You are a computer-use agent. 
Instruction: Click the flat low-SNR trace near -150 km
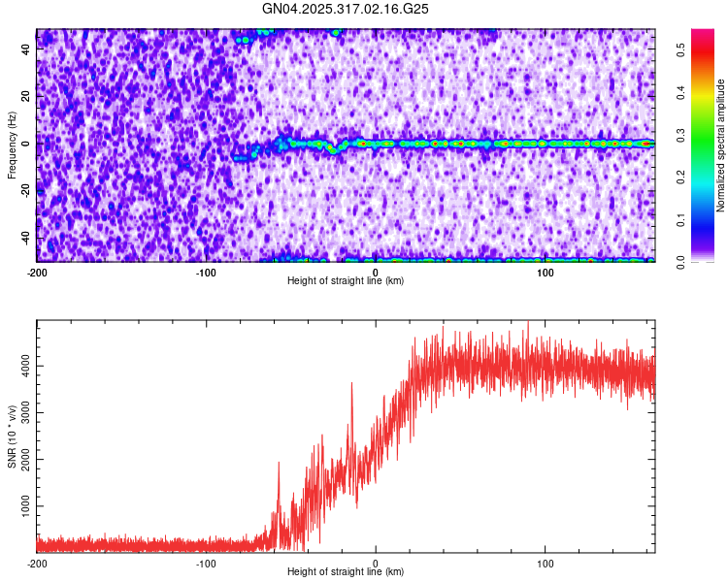pyautogui.click(x=121, y=543)
